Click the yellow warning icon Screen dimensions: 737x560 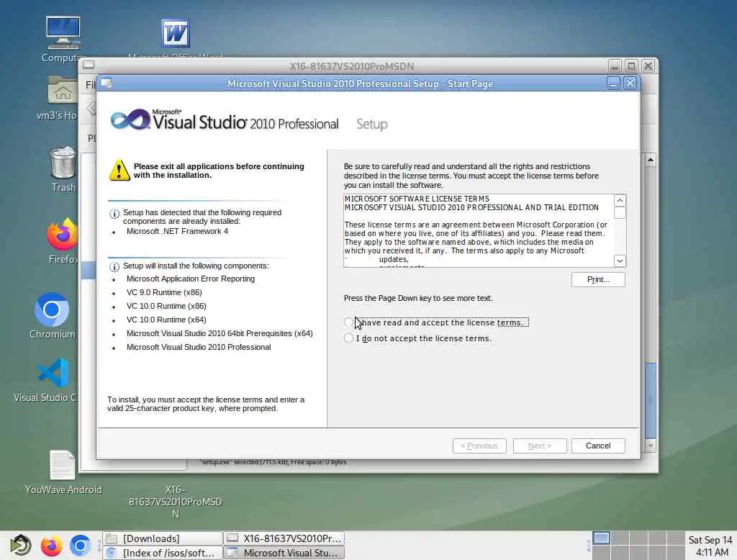pos(119,170)
